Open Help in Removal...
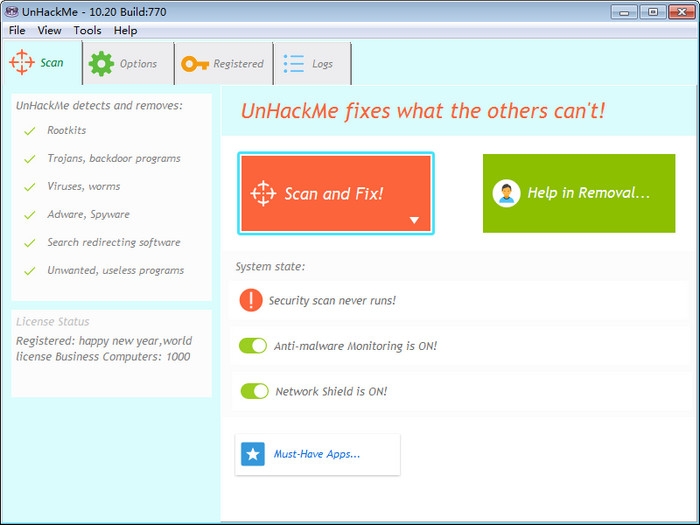The height and width of the screenshot is (525, 700). [579, 193]
